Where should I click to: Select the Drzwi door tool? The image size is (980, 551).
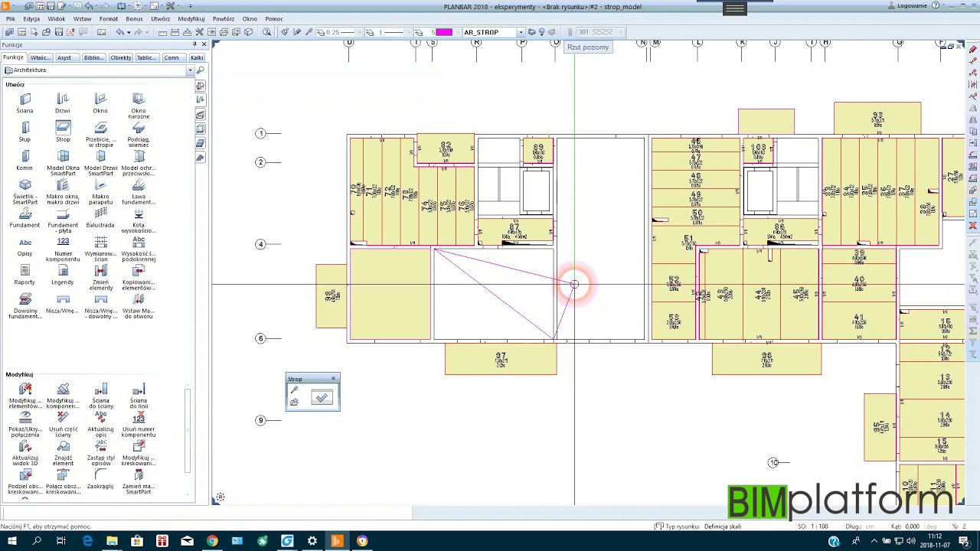pos(63,103)
